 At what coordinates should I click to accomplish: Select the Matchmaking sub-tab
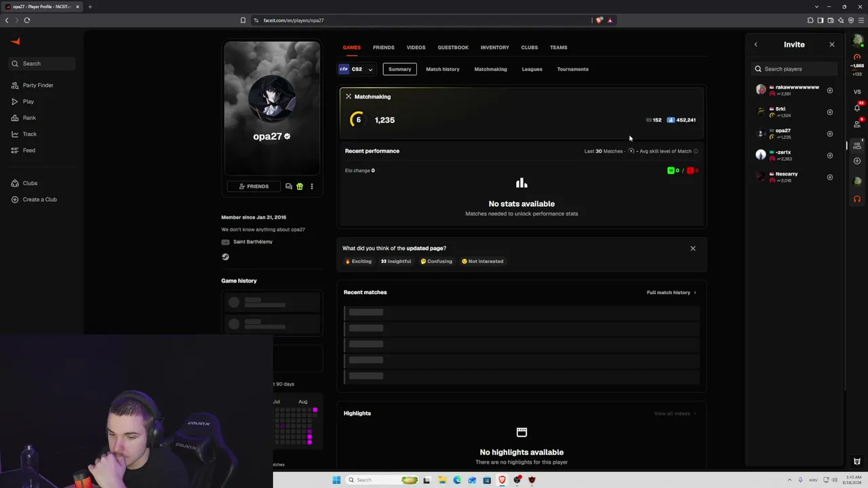click(x=490, y=69)
